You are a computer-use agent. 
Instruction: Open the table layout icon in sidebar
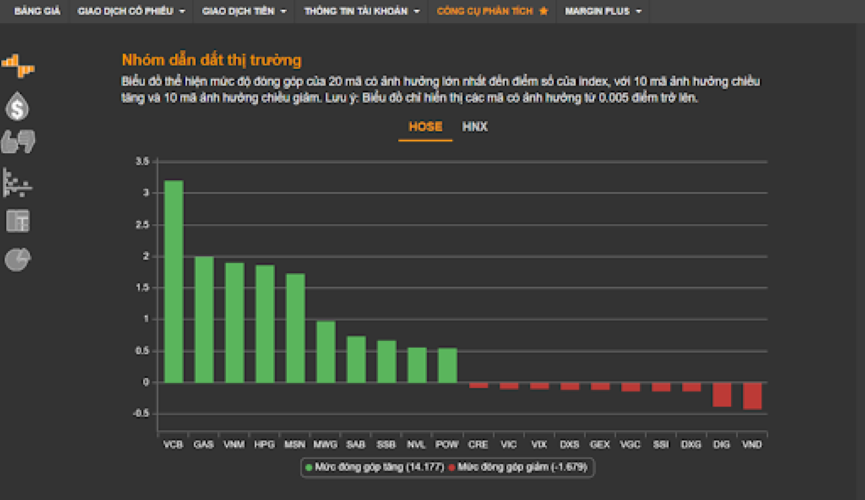click(18, 221)
